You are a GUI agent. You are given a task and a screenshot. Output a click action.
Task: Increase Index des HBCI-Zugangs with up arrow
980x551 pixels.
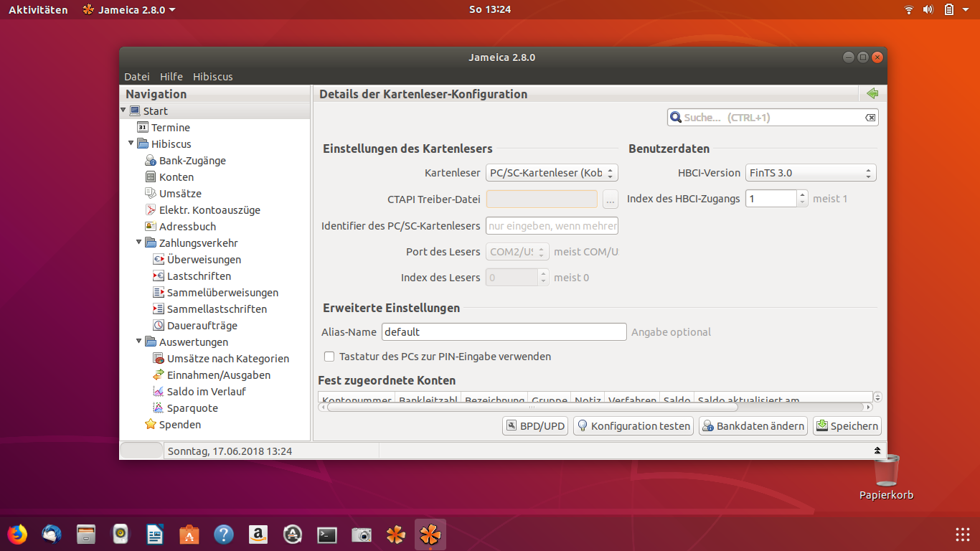pyautogui.click(x=803, y=194)
